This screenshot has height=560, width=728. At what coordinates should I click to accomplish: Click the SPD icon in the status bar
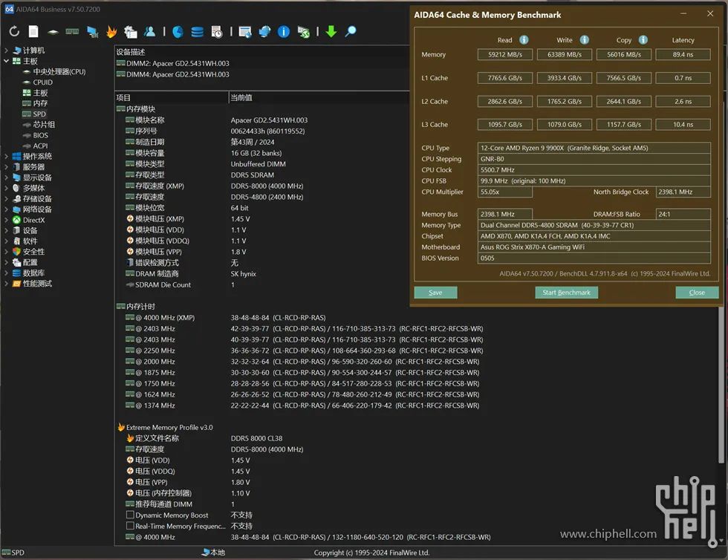pos(6,553)
